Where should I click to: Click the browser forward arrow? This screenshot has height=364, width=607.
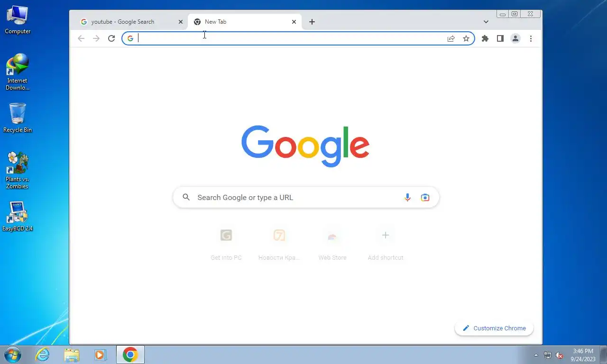coord(96,38)
